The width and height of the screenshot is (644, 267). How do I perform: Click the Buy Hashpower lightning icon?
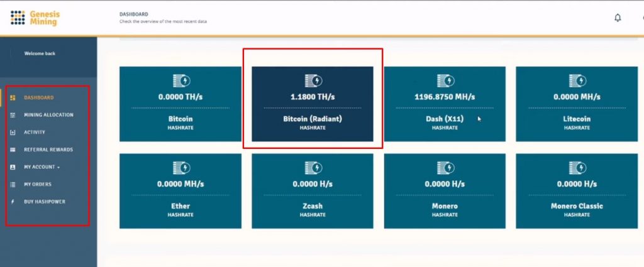pos(13,202)
